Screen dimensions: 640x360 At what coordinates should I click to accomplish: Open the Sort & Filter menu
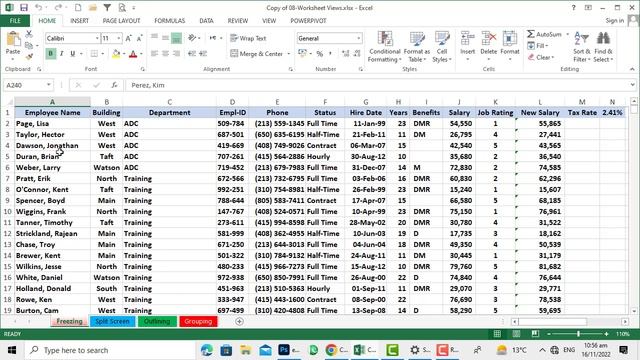[x=582, y=47]
